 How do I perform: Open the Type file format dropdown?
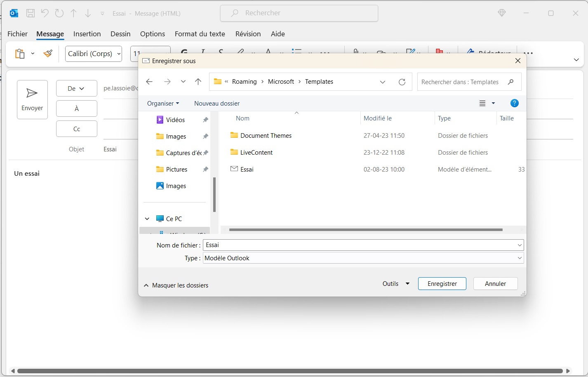pos(519,258)
